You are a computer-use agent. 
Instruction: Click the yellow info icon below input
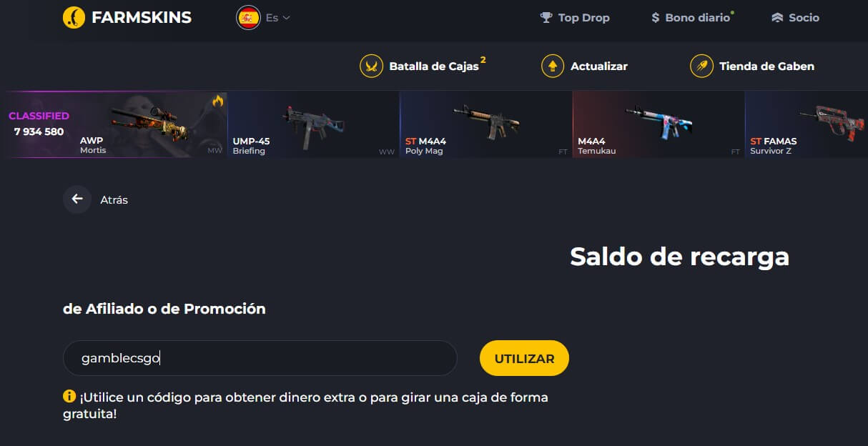(69, 396)
